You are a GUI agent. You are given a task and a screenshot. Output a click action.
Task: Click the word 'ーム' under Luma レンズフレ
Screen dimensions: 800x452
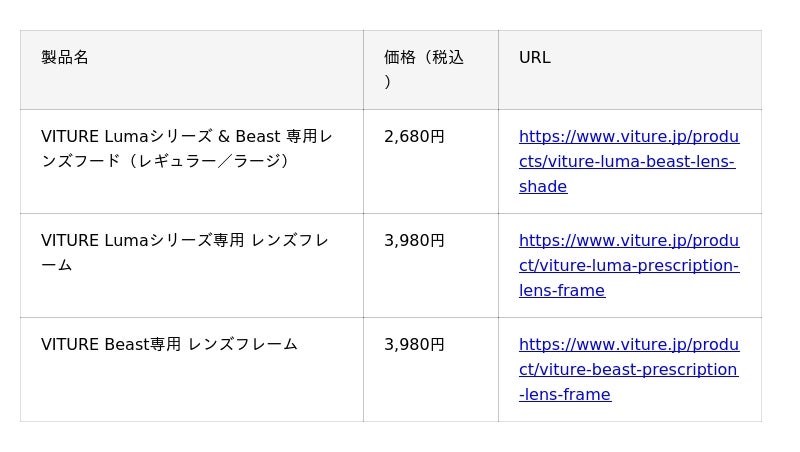click(56, 266)
